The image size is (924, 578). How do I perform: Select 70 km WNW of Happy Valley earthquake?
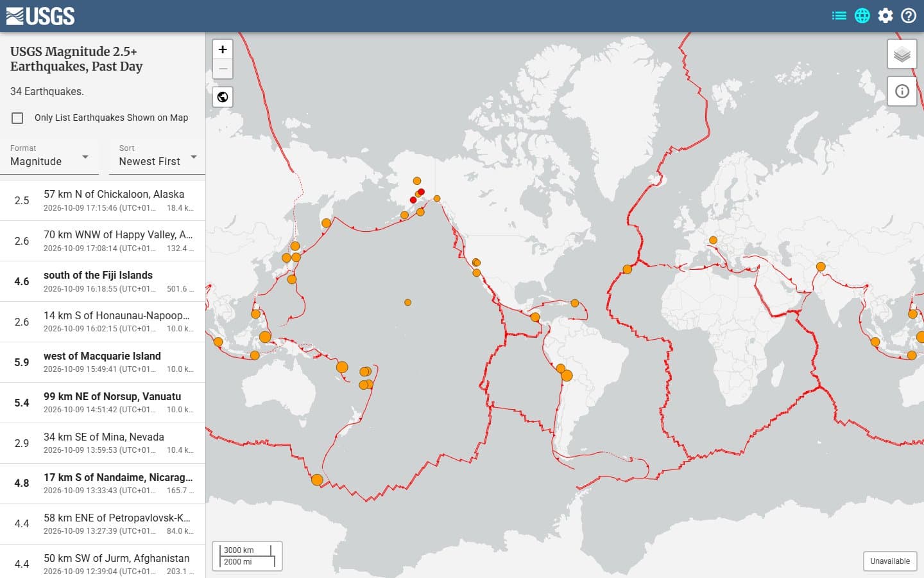[x=103, y=241]
